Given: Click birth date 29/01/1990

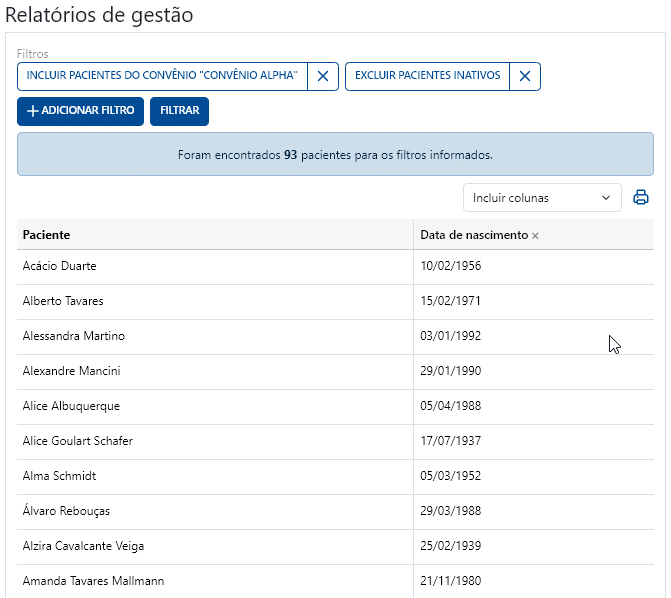Looking at the screenshot, I should click(451, 371).
